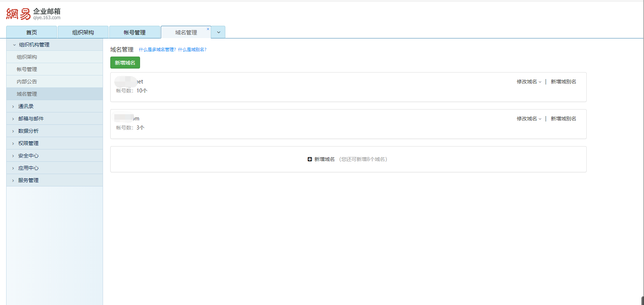Collapse the 组织机构管理 sidebar section

click(x=34, y=45)
